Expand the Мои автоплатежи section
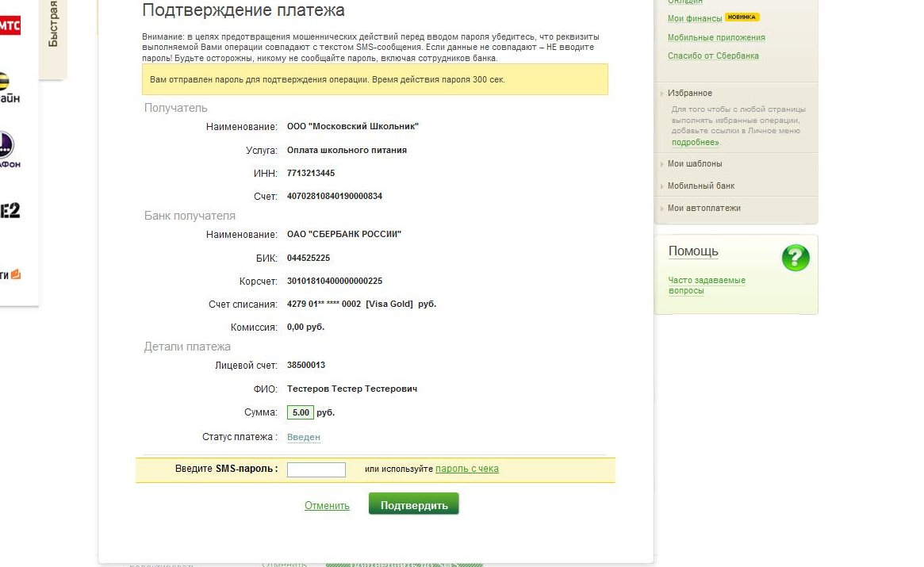The width and height of the screenshot is (924, 567). (x=704, y=208)
